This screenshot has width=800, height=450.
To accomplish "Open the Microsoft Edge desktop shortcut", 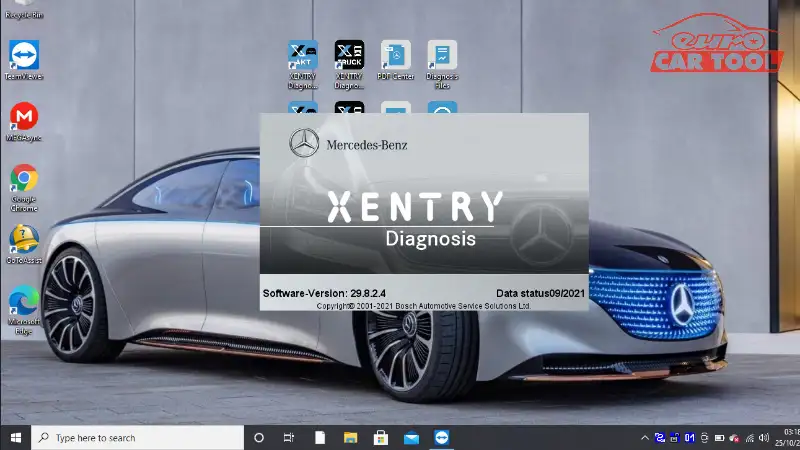I will (x=23, y=310).
